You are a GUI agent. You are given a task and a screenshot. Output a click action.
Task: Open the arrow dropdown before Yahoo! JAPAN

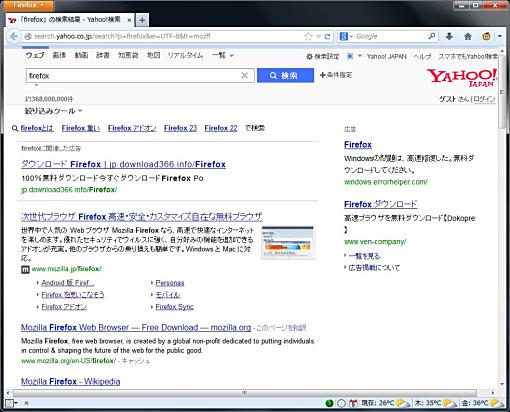click(360, 56)
